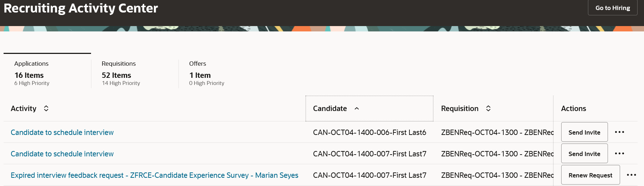
Task: Open more actions for expired feedback row
Action: pos(631,175)
